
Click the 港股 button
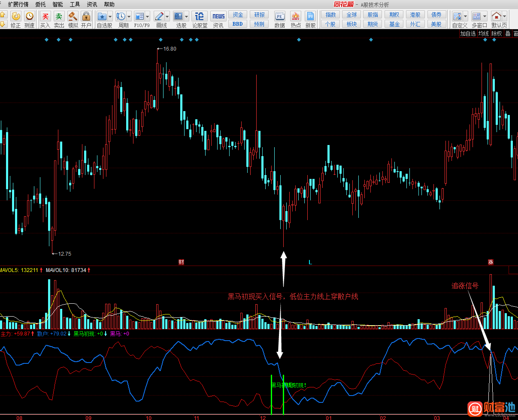click(415, 15)
